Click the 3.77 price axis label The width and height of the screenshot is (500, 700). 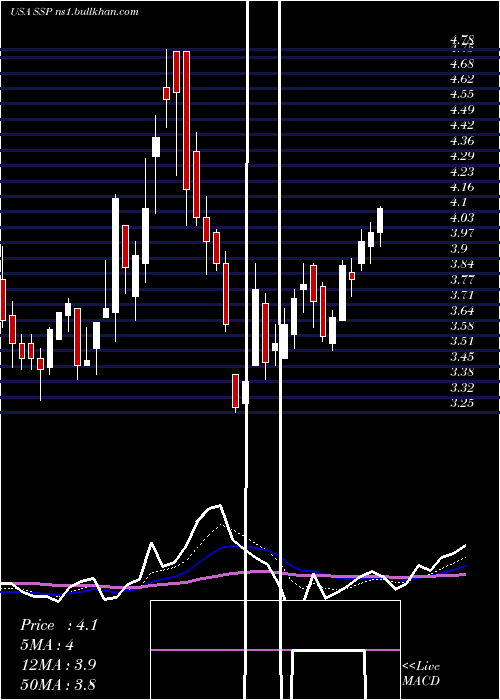tap(462, 279)
